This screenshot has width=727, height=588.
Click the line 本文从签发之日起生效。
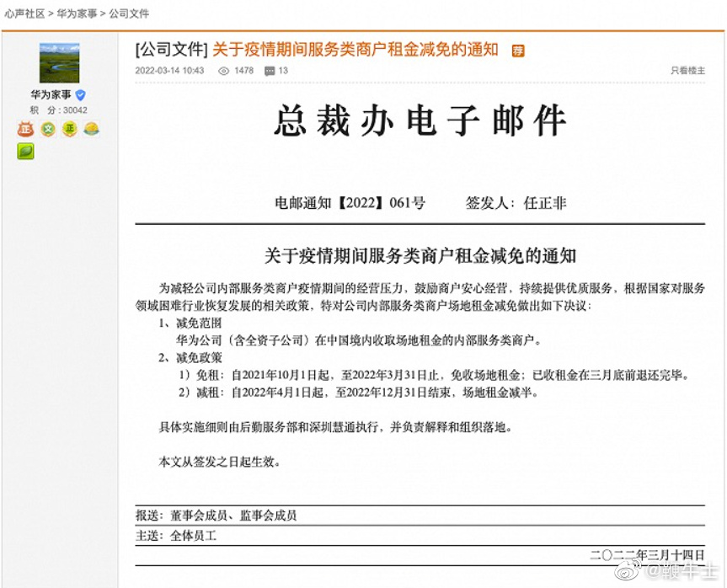point(220,462)
